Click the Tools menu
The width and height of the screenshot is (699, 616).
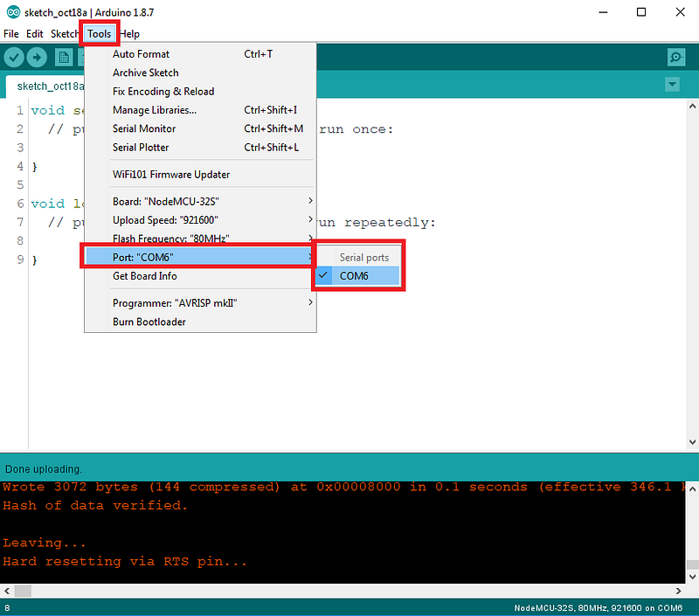click(x=99, y=34)
